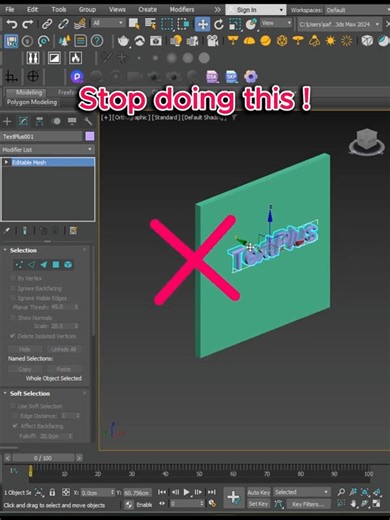The width and height of the screenshot is (390, 520).
Task: Open the File menu
Action: click(x=10, y=9)
